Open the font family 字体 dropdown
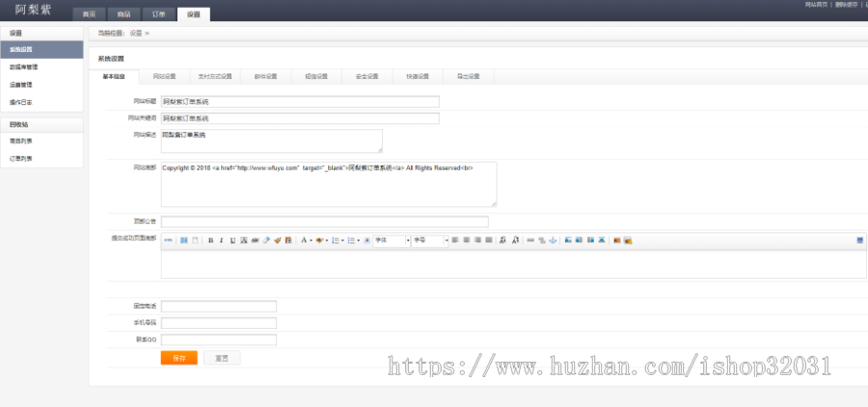The height and width of the screenshot is (407, 868). point(392,240)
